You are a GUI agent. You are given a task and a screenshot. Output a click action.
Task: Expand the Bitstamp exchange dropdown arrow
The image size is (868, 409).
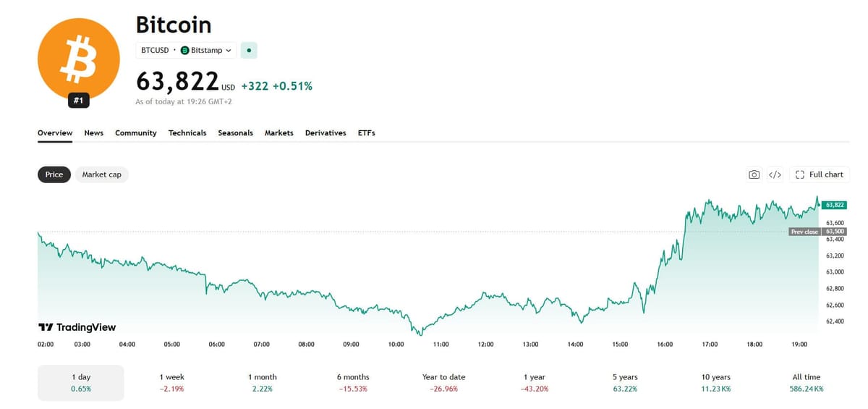229,51
